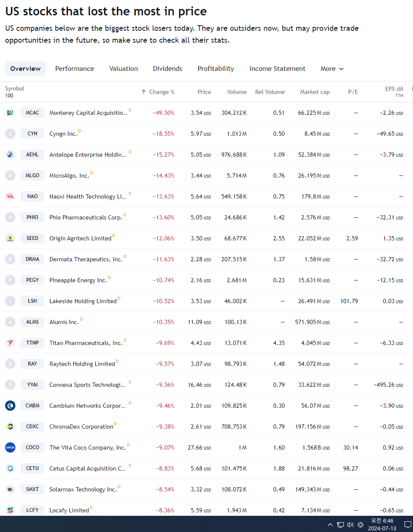This screenshot has width=413, height=532.
Task: Open the Dividends tab
Action: click(x=168, y=69)
